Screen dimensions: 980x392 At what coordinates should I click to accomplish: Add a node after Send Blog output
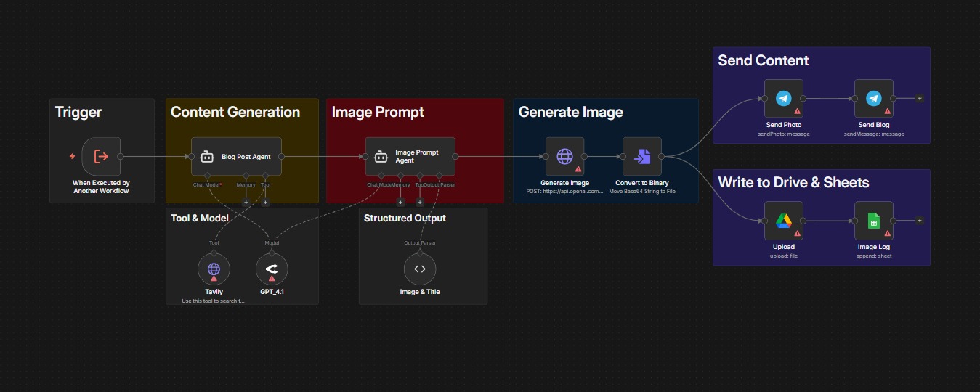pos(920,98)
